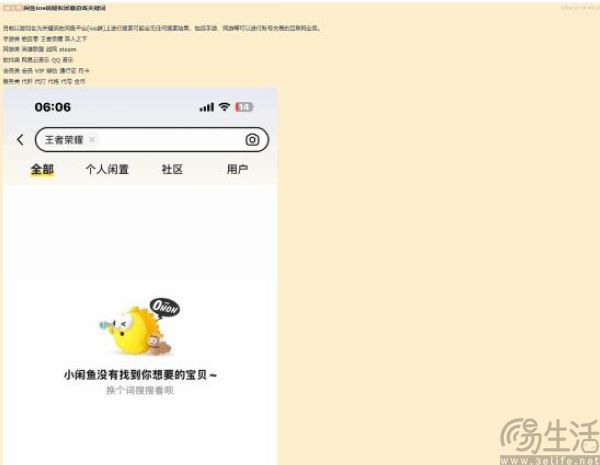This screenshot has width=600, height=465.
Task: Clear the 王者荣耀 search chip with X
Action: (92, 140)
